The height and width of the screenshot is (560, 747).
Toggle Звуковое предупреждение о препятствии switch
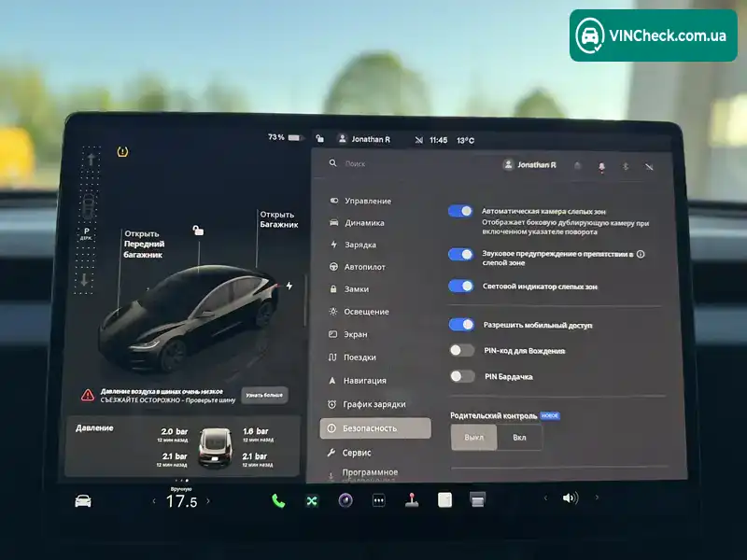[x=460, y=254]
